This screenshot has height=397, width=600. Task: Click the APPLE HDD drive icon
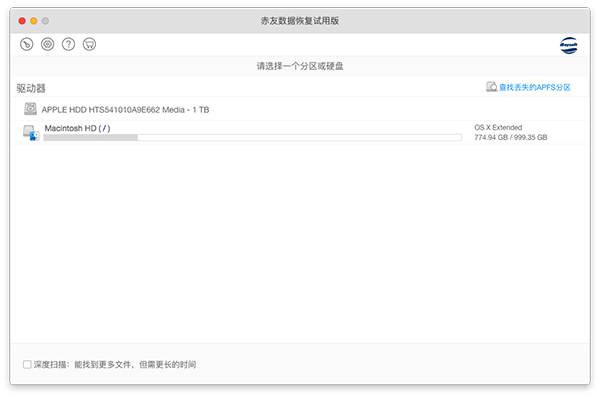click(30, 109)
